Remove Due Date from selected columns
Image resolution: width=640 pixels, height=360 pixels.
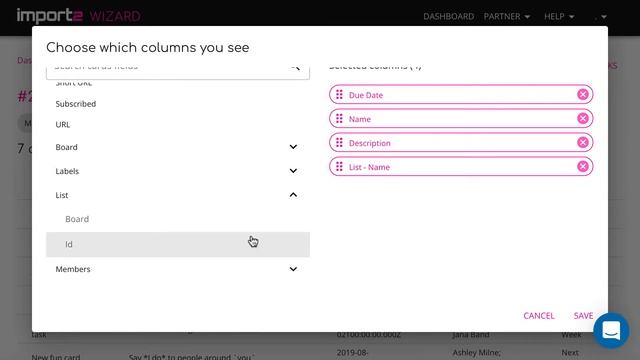pyautogui.click(x=582, y=95)
